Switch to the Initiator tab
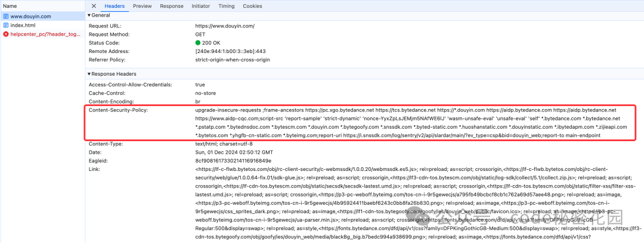 201,6
